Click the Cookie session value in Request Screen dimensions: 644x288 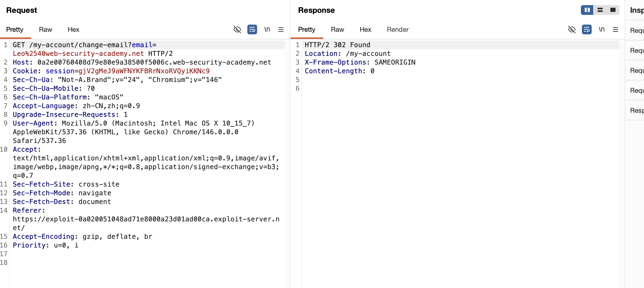click(x=144, y=71)
